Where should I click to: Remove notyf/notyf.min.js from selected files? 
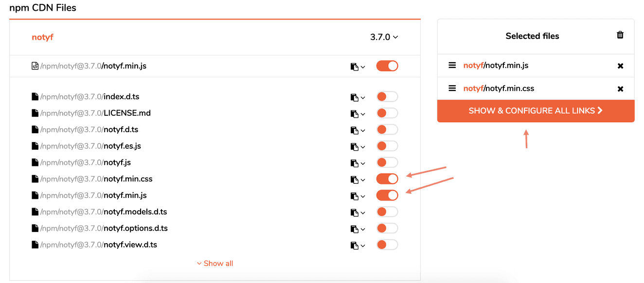(621, 65)
